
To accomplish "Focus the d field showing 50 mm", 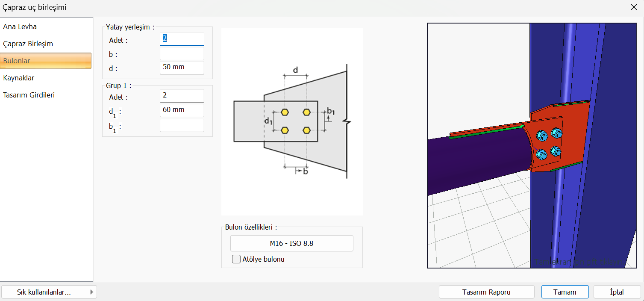I will point(182,67).
